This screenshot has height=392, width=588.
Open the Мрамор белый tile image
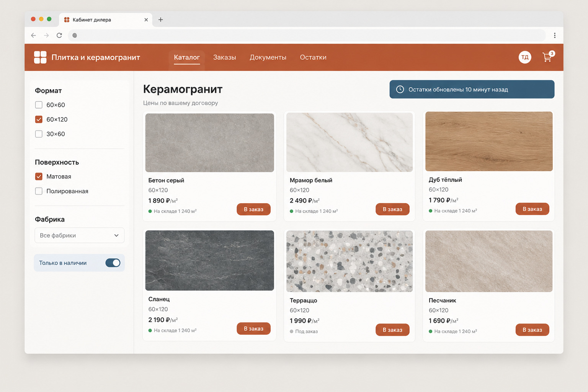[x=350, y=142]
